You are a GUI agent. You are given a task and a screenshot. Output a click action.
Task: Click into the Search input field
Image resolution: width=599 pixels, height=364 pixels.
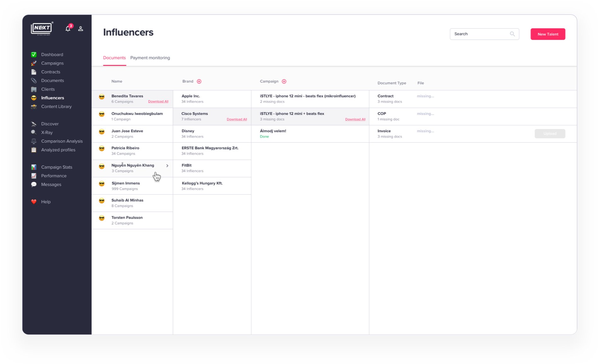click(x=480, y=34)
